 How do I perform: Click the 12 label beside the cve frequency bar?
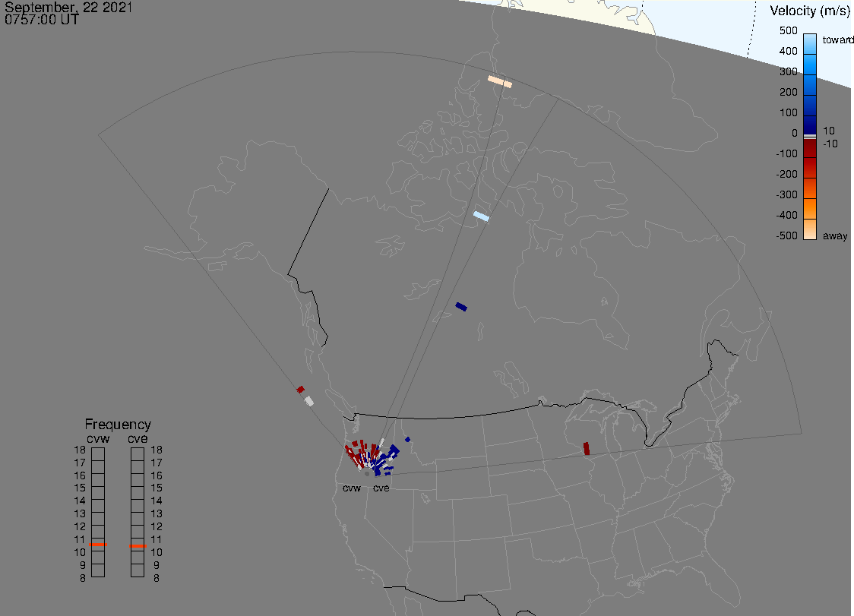(x=157, y=526)
